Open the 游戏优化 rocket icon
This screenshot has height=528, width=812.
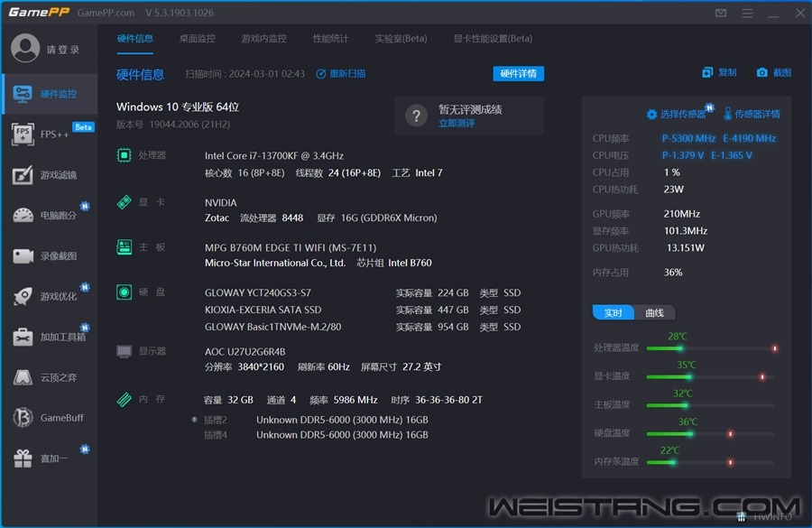click(23, 296)
